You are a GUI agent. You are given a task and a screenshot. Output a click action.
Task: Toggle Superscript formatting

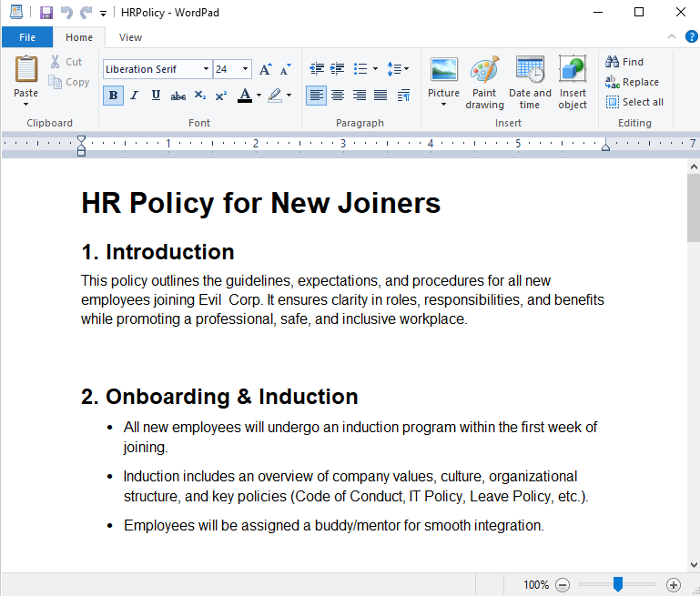(221, 95)
